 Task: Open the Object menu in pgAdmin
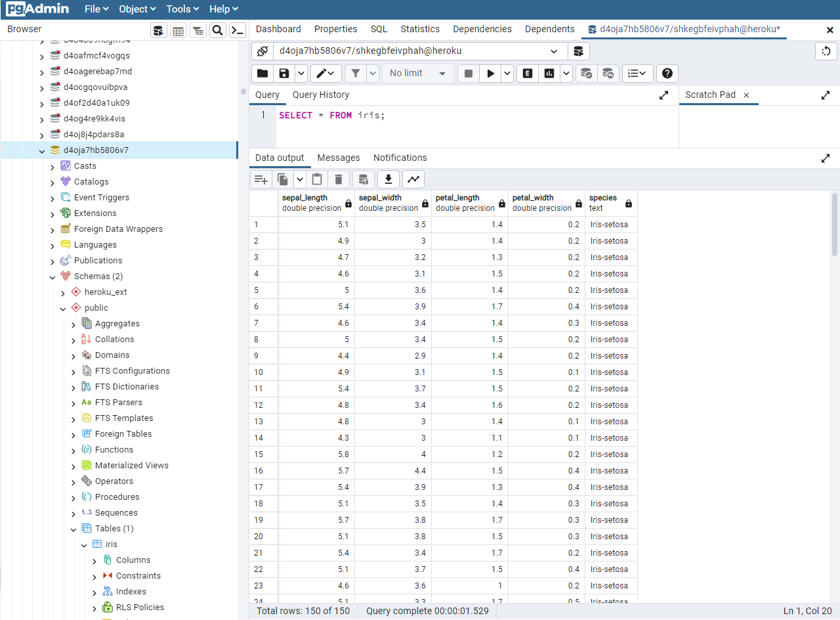pyautogui.click(x=137, y=9)
